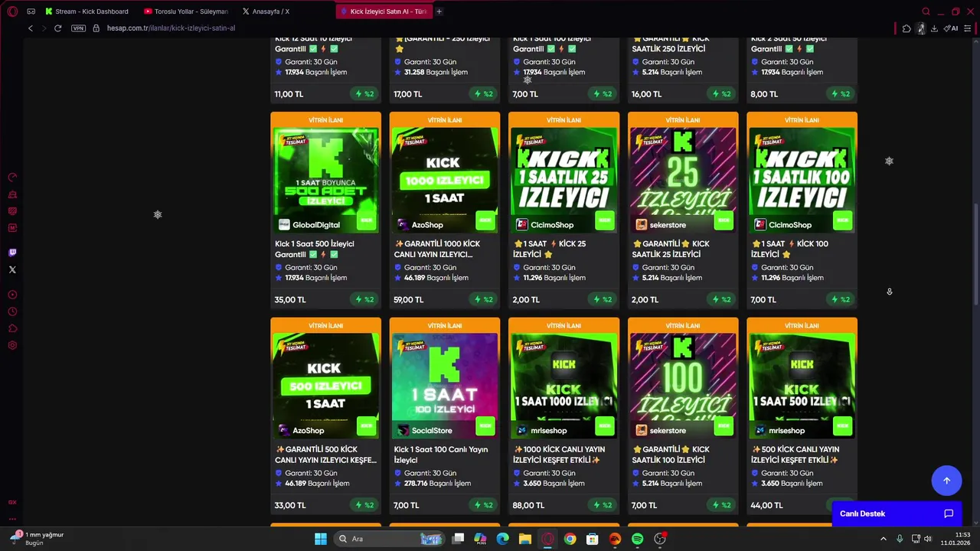Image resolution: width=980 pixels, height=551 pixels.
Task: Open the weather widget 1 mm yağmur
Action: pos(37,539)
